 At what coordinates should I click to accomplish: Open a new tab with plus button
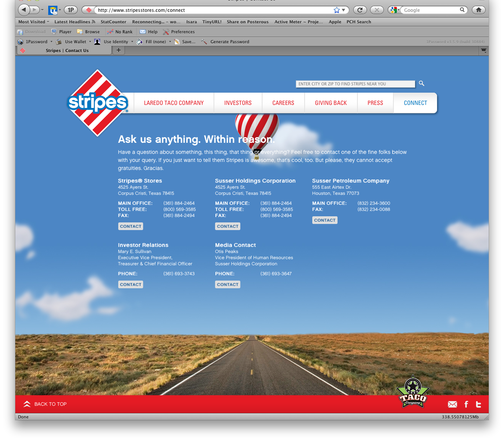pyautogui.click(x=119, y=50)
